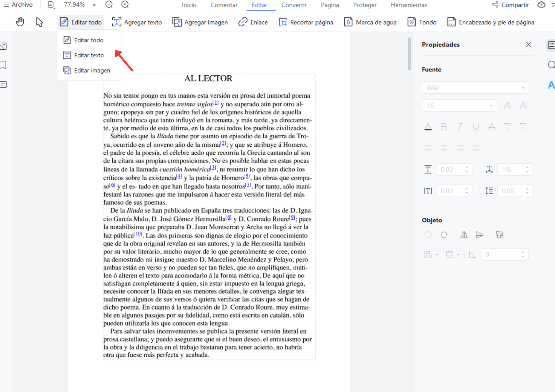The image size is (555, 392).
Task: Increase font size with A+ icon
Action: (x=508, y=105)
